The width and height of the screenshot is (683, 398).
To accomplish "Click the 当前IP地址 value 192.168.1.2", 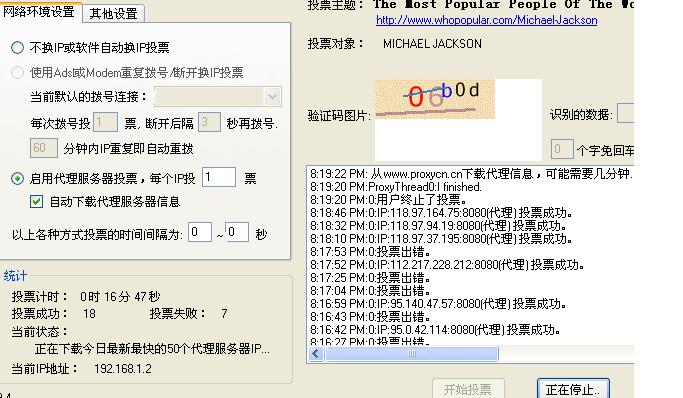I will click(x=123, y=369).
